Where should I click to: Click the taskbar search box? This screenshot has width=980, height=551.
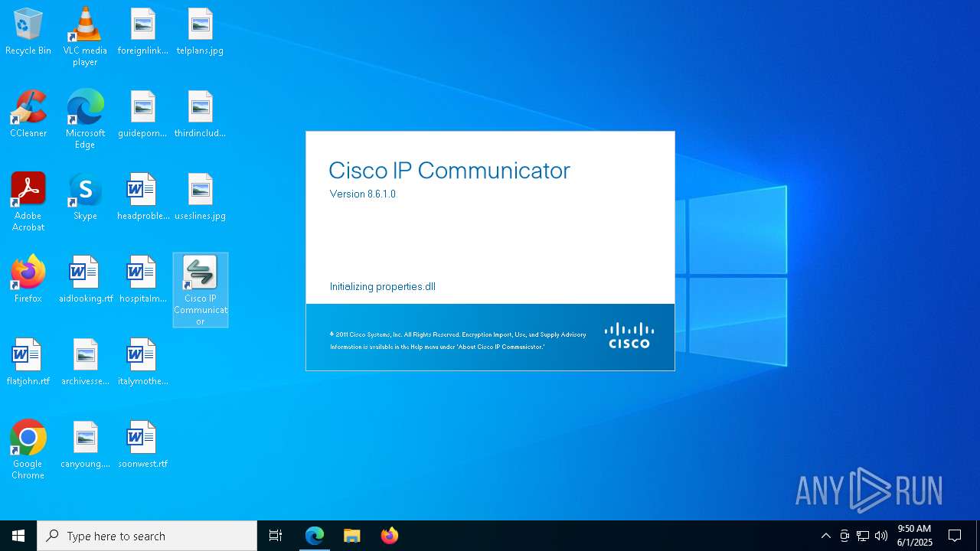click(147, 536)
